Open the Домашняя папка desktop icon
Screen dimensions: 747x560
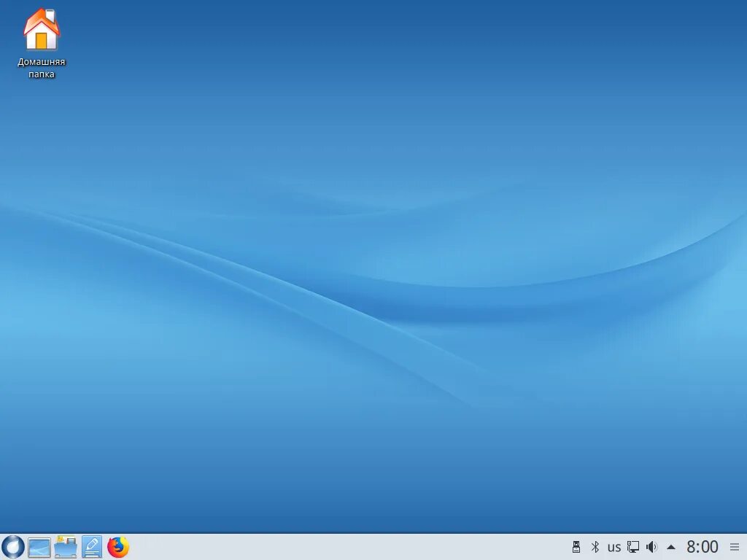point(42,43)
